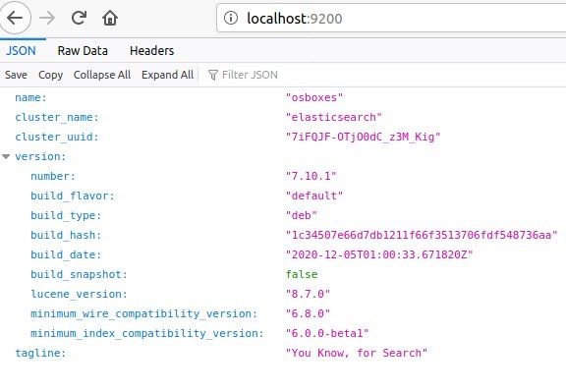Select the build_hash key
This screenshot has height=392, width=566.
point(66,236)
